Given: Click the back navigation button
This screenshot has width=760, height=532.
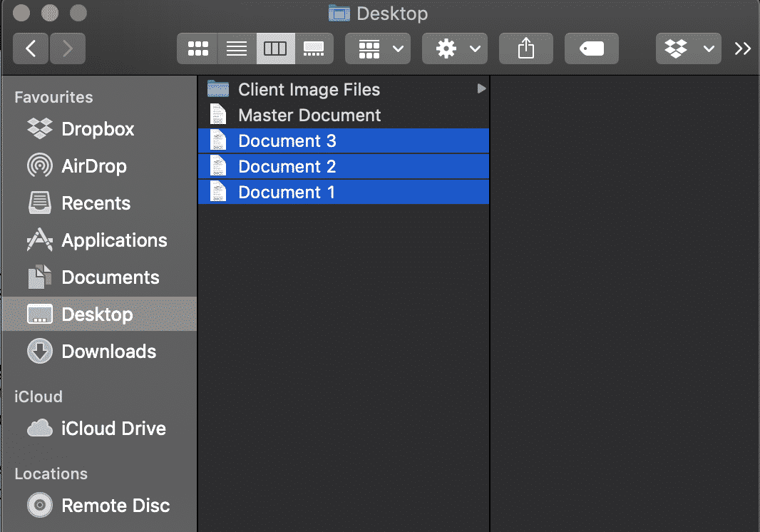Looking at the screenshot, I should tap(30, 48).
